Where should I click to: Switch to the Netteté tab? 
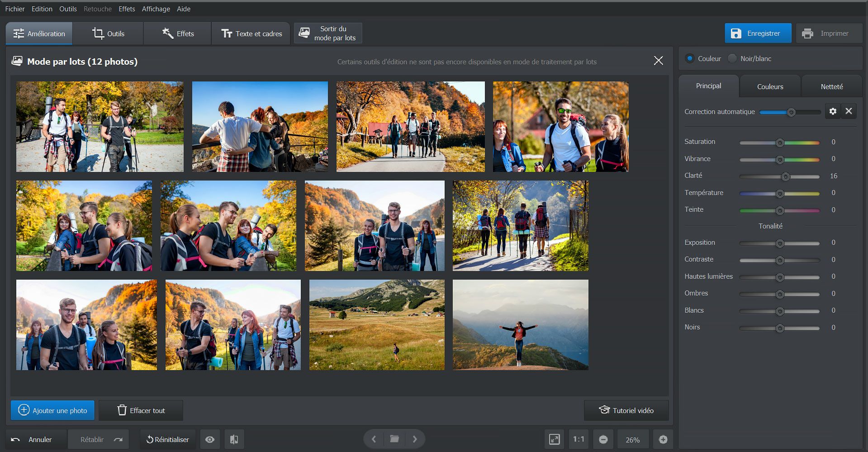tap(831, 86)
